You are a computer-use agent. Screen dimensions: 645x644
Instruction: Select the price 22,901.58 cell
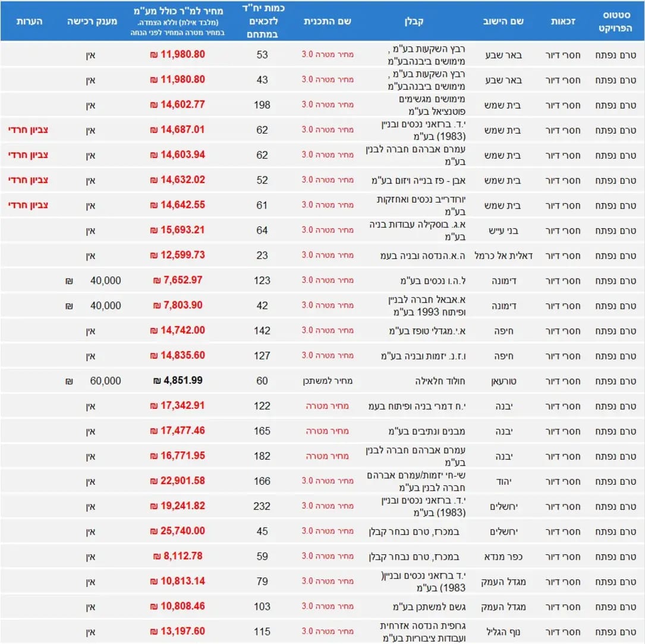[x=178, y=481]
